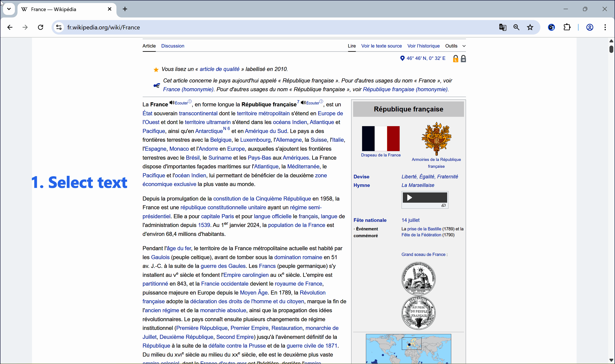Follow the territoire métropolitain link
The image size is (615, 364).
[x=263, y=113]
